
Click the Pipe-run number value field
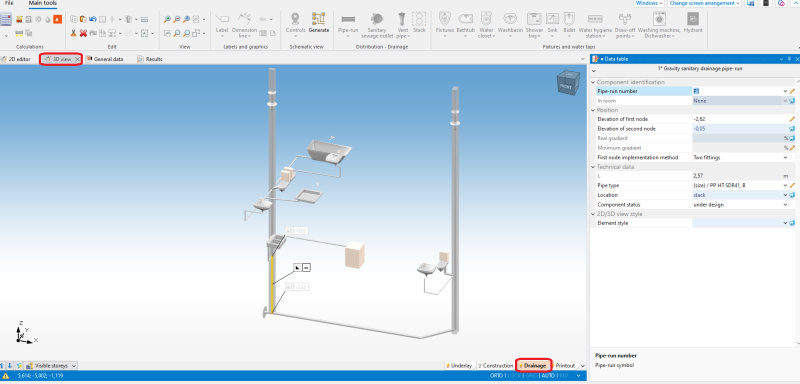[737, 91]
